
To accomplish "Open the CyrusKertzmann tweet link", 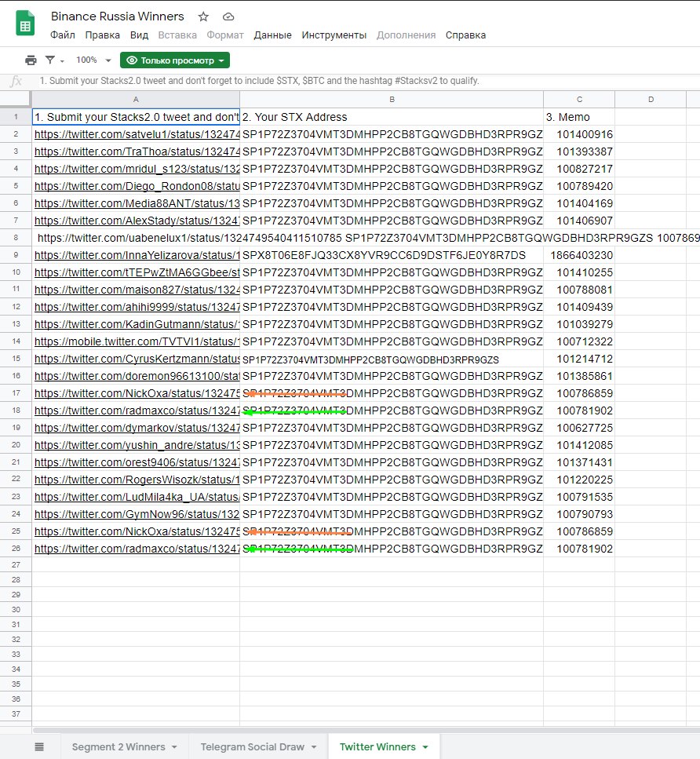I will tap(137, 359).
